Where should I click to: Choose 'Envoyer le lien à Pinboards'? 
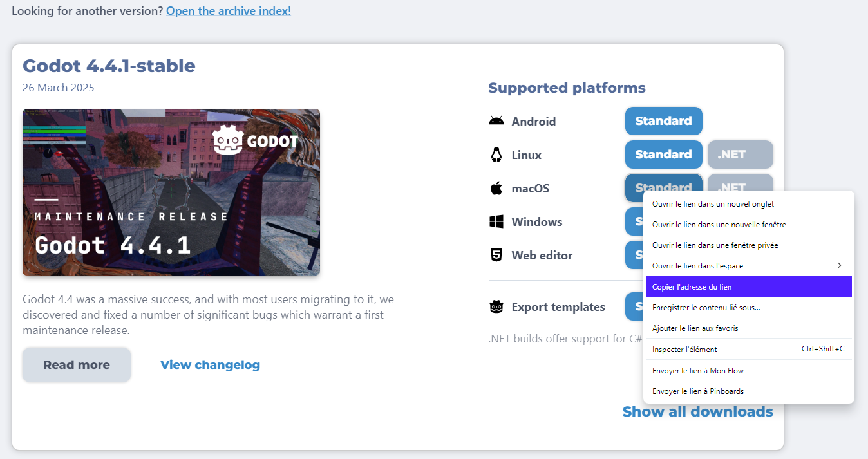pyautogui.click(x=749, y=391)
